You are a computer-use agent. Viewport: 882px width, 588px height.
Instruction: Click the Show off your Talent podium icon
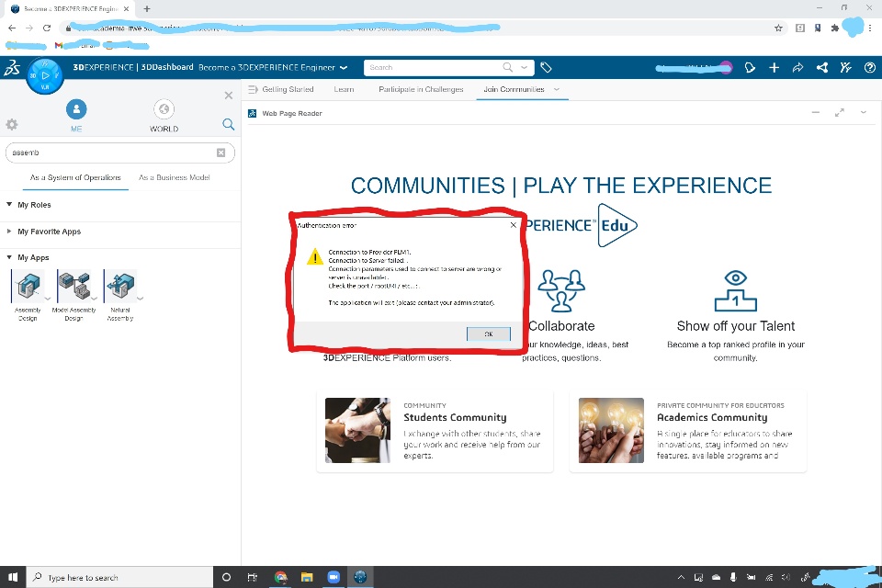(x=735, y=291)
